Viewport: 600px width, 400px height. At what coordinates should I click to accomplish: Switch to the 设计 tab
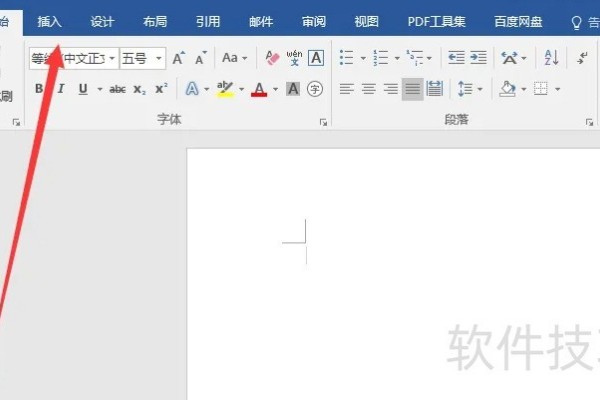[102, 21]
